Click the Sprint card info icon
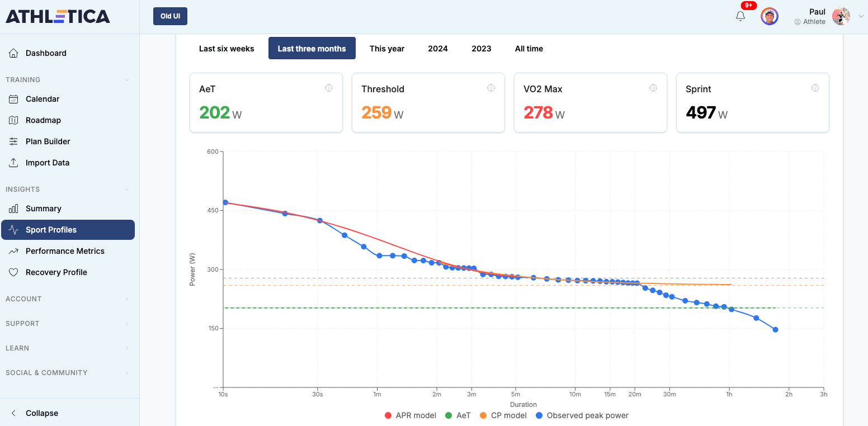This screenshot has height=426, width=868. 815,88
